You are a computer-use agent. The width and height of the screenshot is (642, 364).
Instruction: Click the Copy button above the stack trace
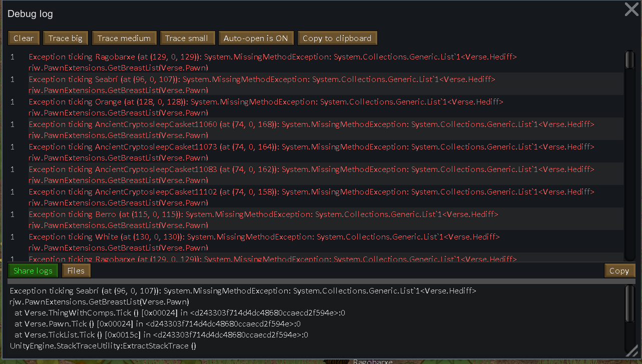(x=619, y=270)
